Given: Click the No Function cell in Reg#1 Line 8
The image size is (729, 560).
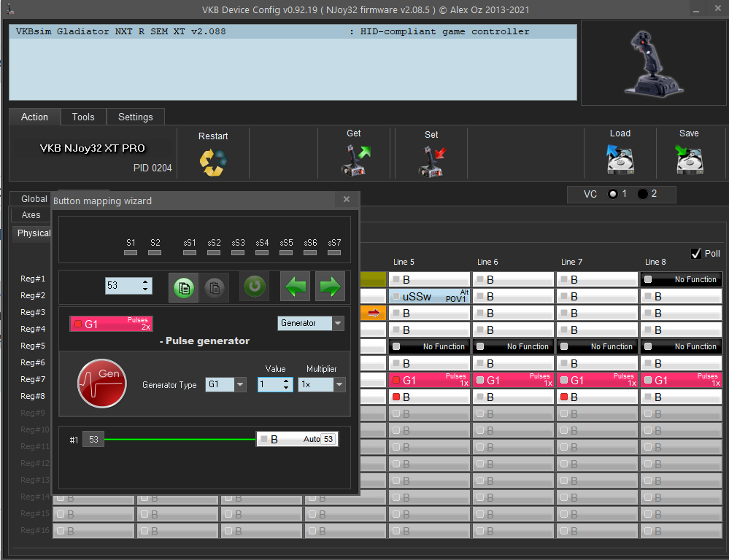Looking at the screenshot, I should [681, 279].
